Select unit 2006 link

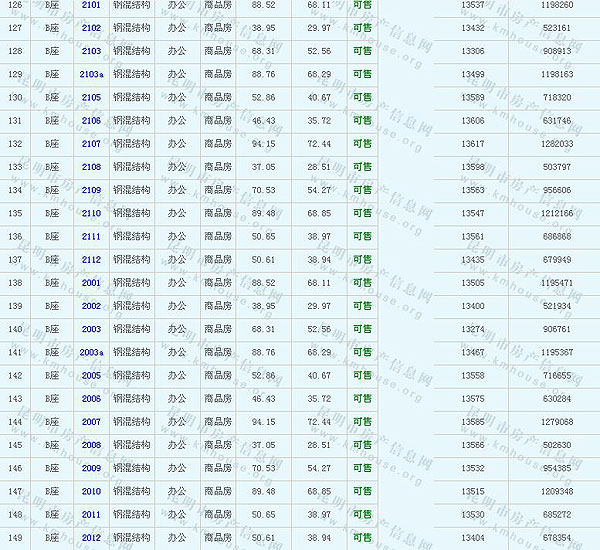coord(91,399)
